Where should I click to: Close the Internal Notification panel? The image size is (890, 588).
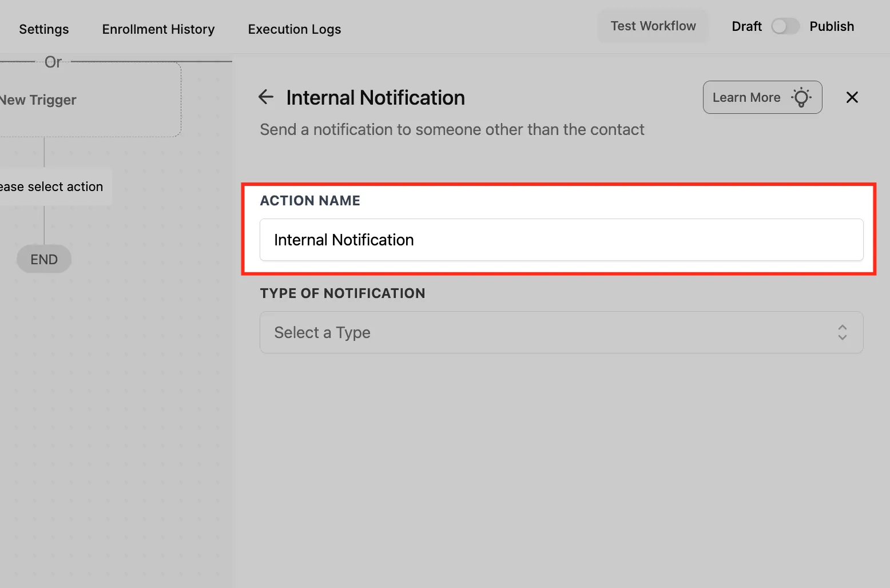[852, 97]
